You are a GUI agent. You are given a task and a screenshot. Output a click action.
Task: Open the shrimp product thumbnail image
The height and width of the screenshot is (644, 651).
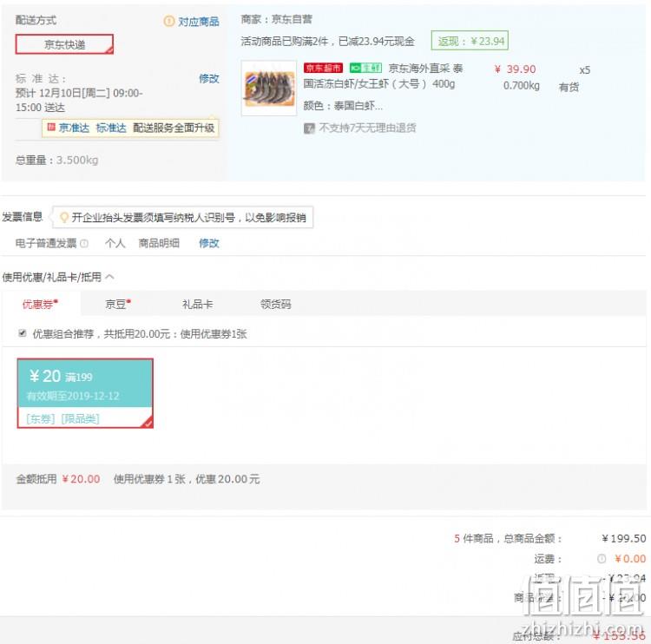[x=269, y=88]
